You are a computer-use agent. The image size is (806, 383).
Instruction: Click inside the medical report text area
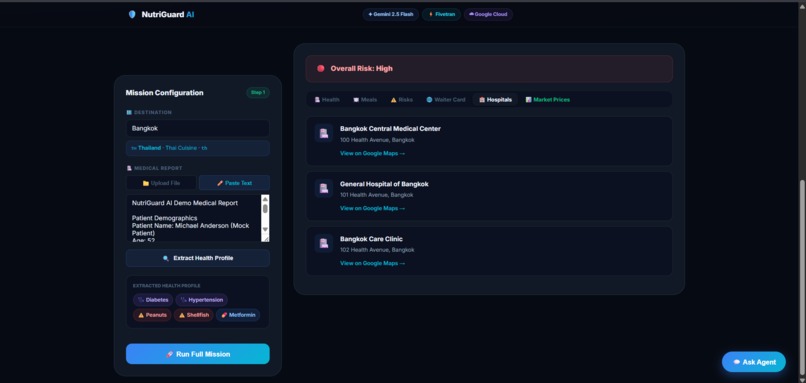tap(193, 218)
